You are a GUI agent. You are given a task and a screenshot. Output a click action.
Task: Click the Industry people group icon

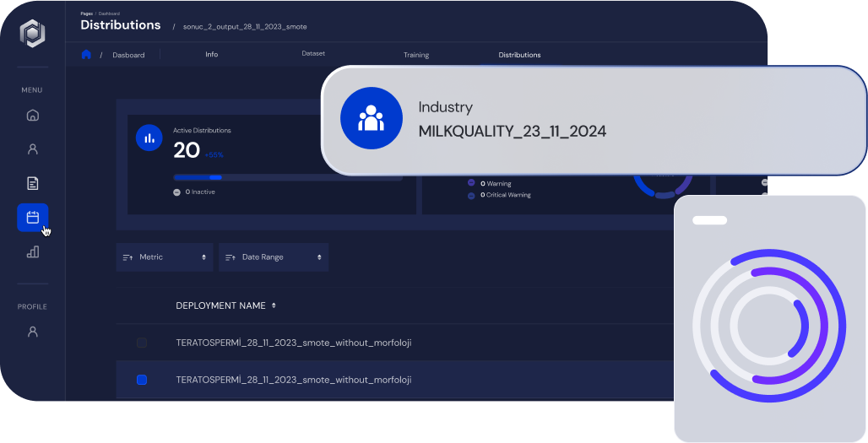click(371, 118)
